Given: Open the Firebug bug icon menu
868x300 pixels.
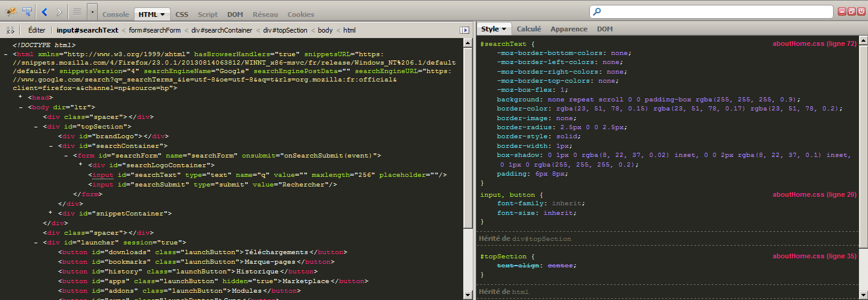Looking at the screenshot, I should [x=11, y=11].
